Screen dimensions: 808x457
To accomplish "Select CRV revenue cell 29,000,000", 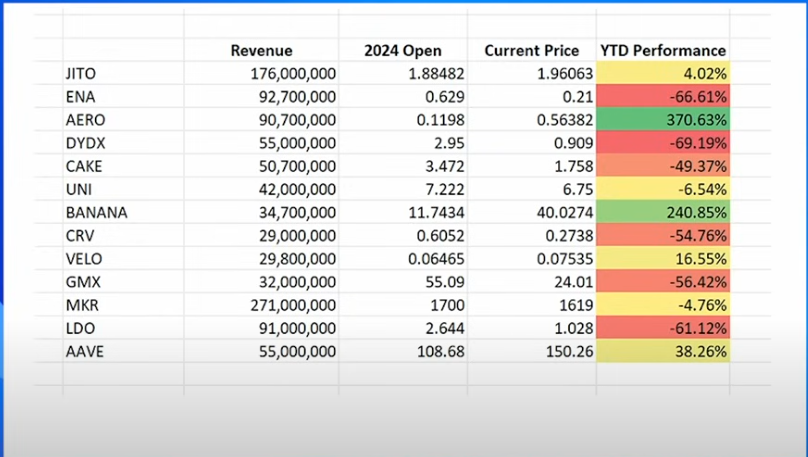I will 261,236.
